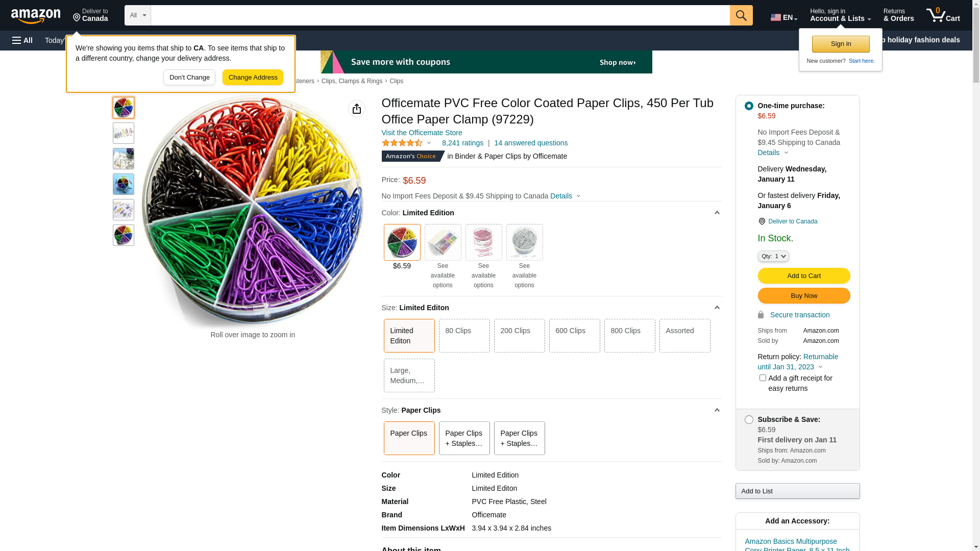Click the share icon on product image
This screenshot has height=551, width=980.
click(357, 109)
